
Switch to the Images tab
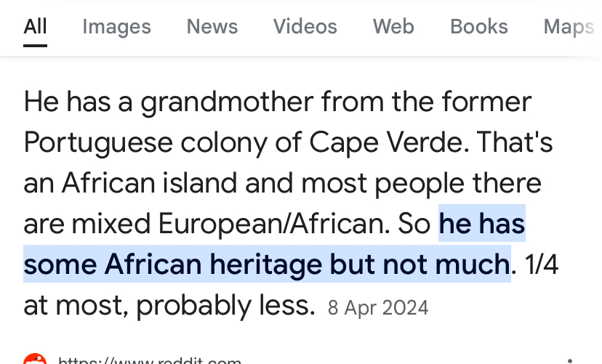point(116,27)
